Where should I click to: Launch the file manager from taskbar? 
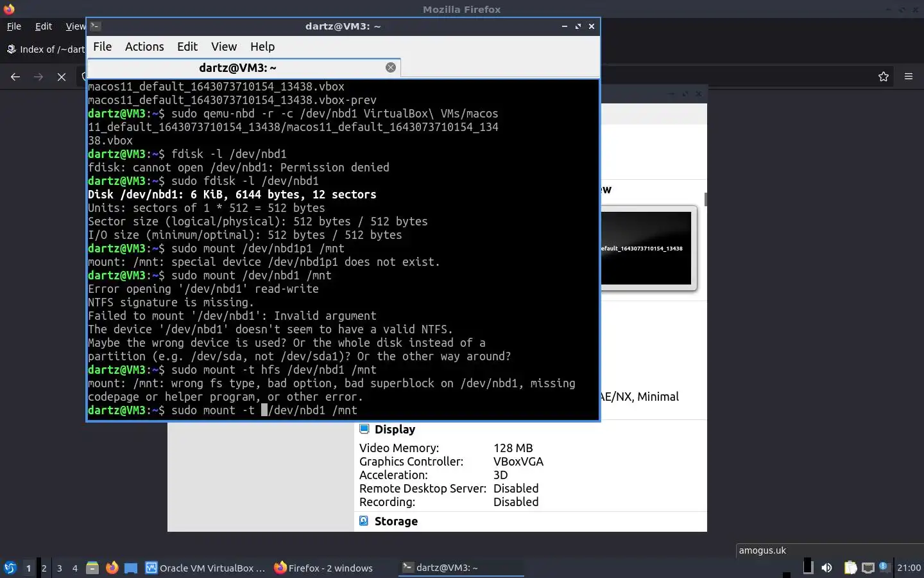(92, 568)
